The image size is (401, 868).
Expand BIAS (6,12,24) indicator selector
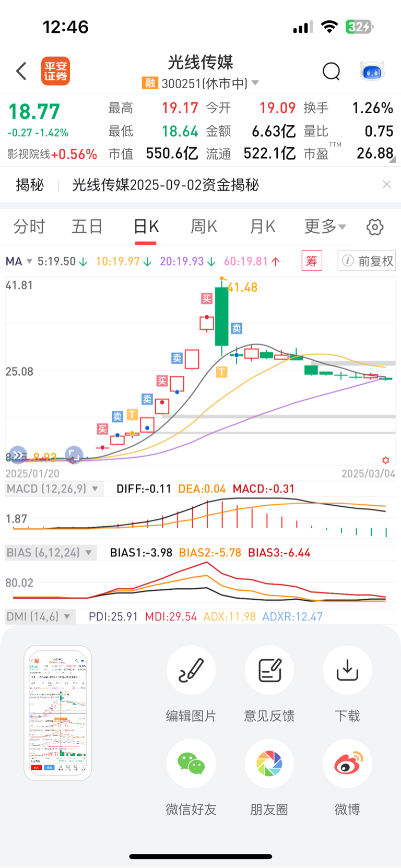[51, 553]
